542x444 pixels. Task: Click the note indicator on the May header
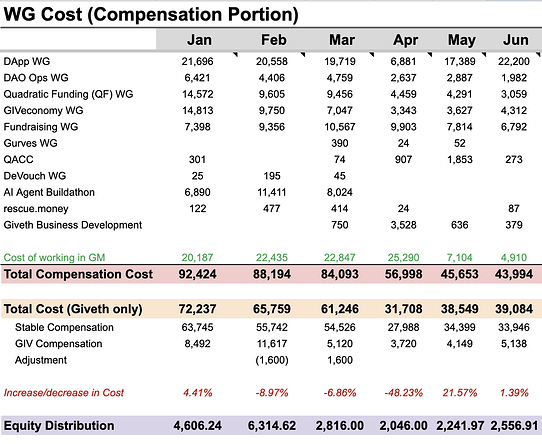(484, 55)
